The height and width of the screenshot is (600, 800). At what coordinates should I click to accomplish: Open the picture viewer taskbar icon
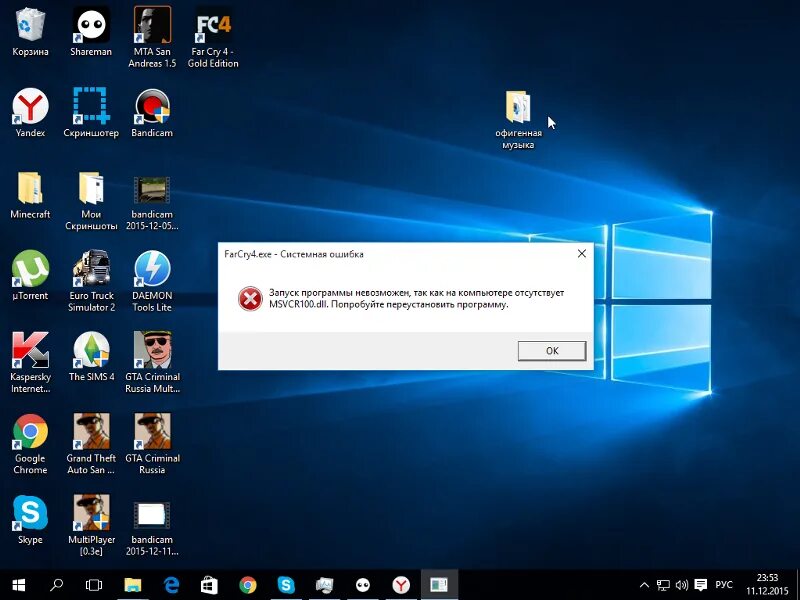(324, 585)
